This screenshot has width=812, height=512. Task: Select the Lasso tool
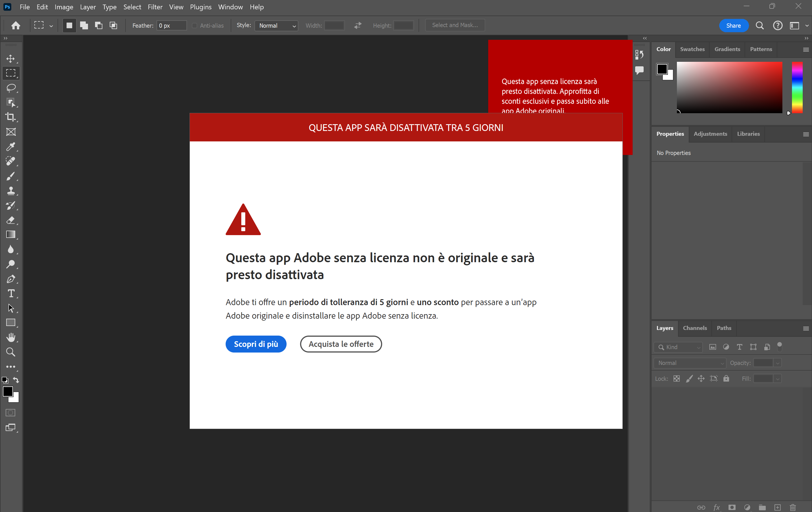[x=11, y=88]
